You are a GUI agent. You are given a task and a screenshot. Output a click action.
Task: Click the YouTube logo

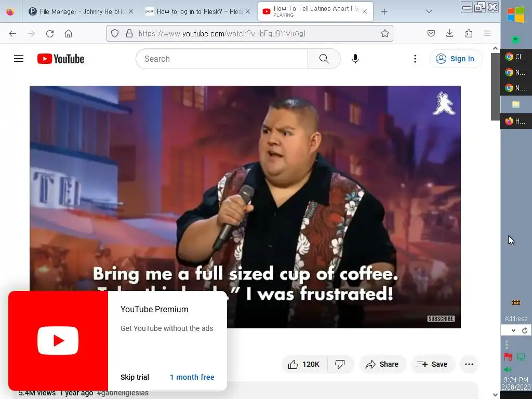click(x=61, y=59)
